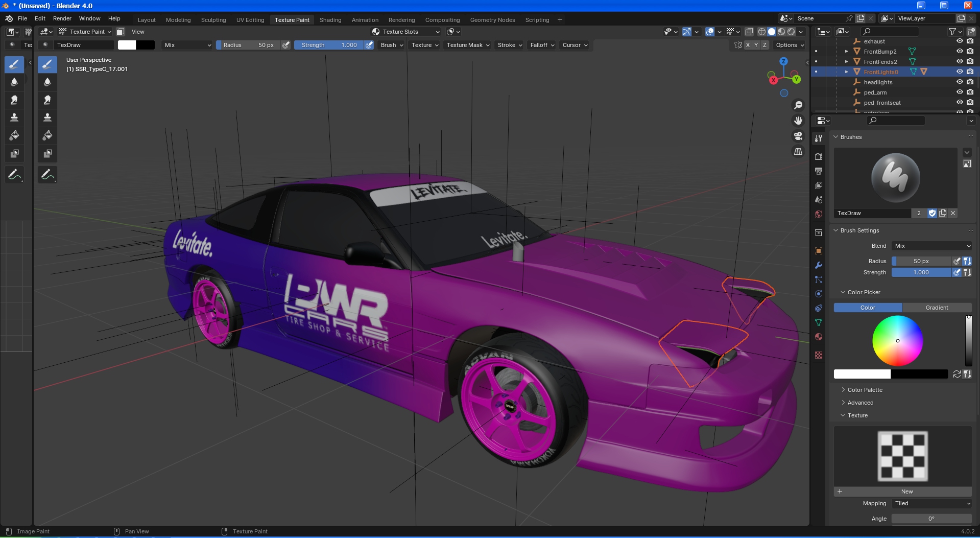Open the Texture Paint mode dropdown

[85, 32]
